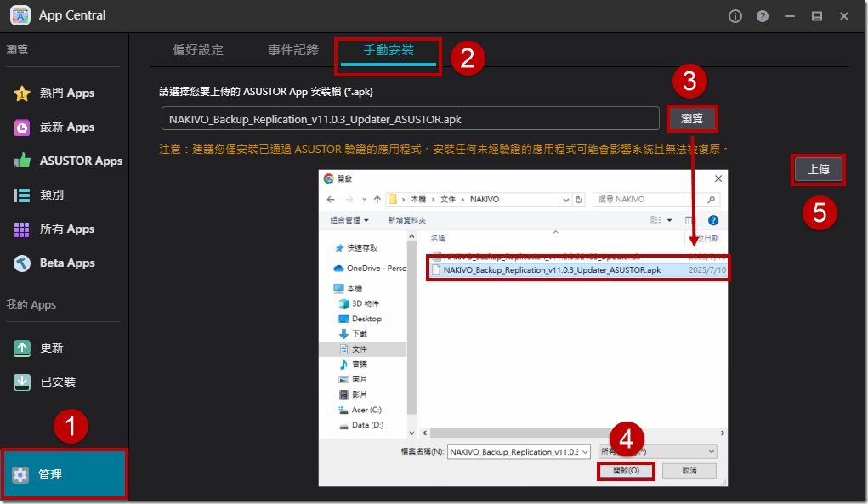The image size is (868, 504).
Task: Open App Central help question icon
Action: pos(763,16)
